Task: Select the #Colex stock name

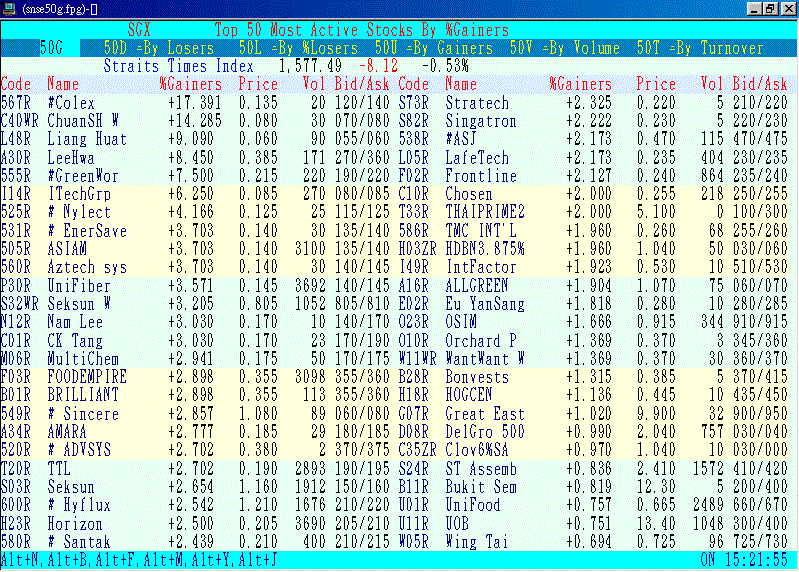Action: tap(71, 103)
